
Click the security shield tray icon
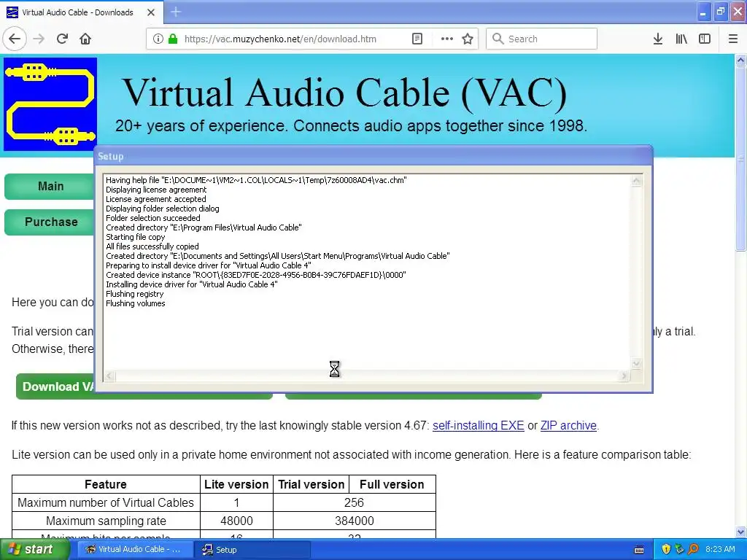point(666,550)
